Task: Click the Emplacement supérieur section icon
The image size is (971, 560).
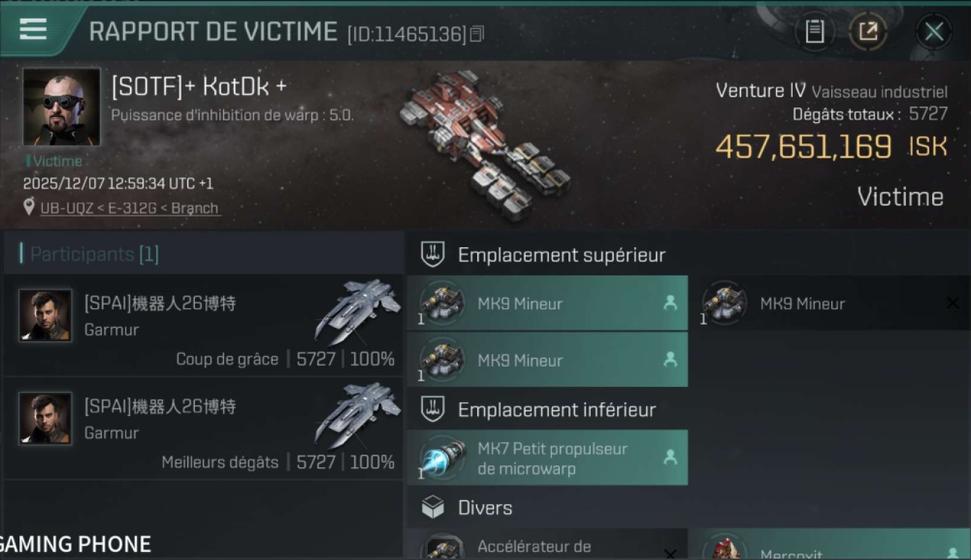Action: (x=433, y=255)
